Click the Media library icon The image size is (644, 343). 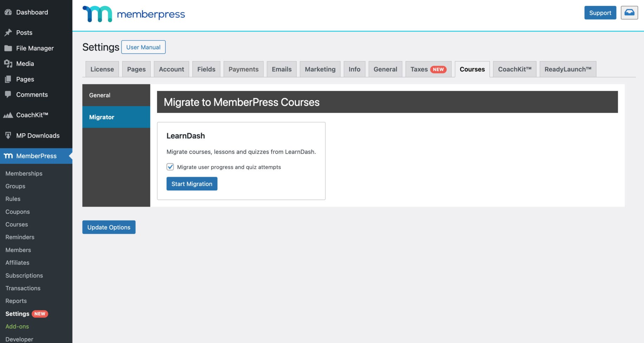point(8,64)
